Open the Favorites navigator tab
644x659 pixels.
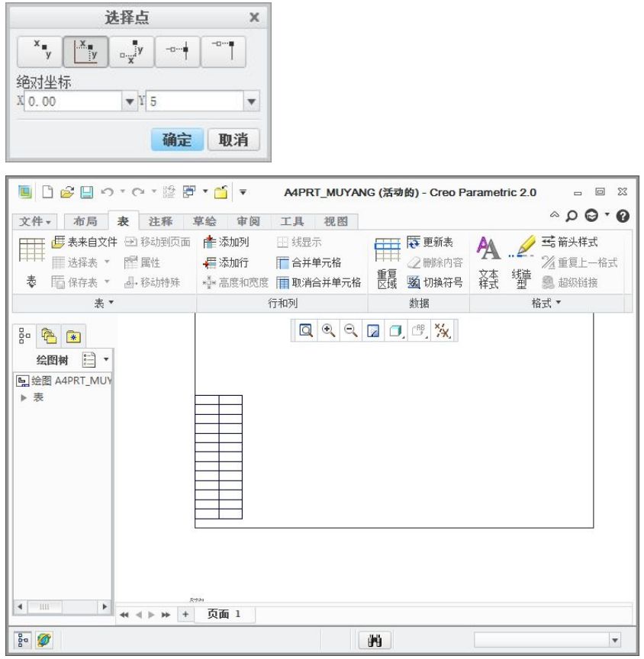[x=73, y=336]
